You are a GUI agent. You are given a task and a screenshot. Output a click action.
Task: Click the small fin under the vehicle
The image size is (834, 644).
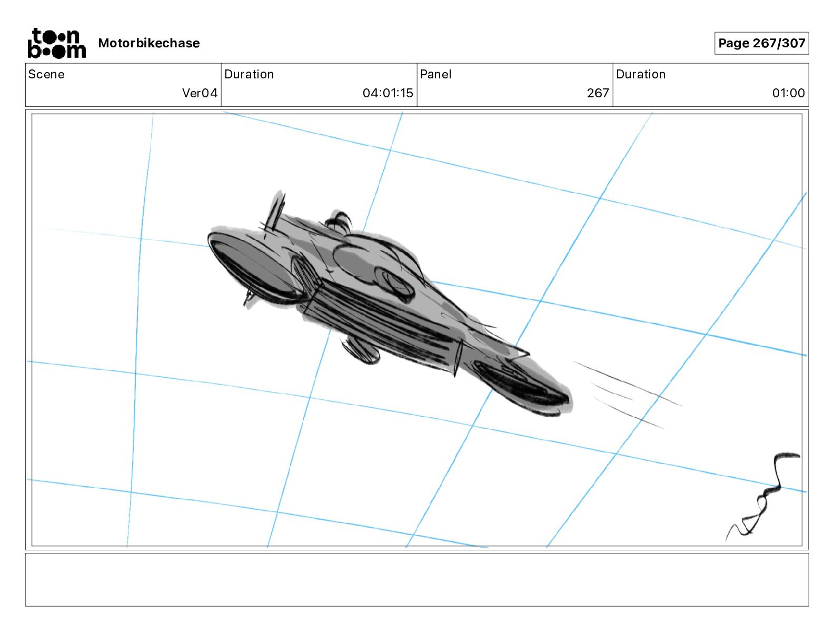pyautogui.click(x=361, y=350)
